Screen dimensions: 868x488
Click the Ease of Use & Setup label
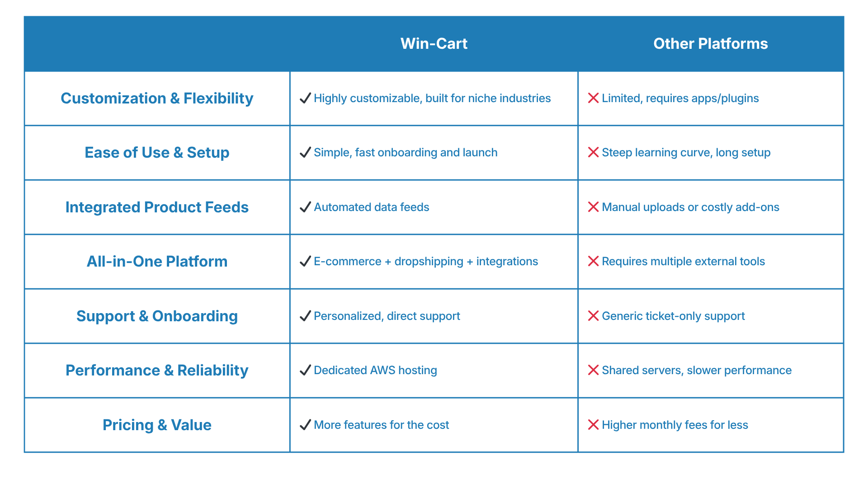click(x=157, y=152)
